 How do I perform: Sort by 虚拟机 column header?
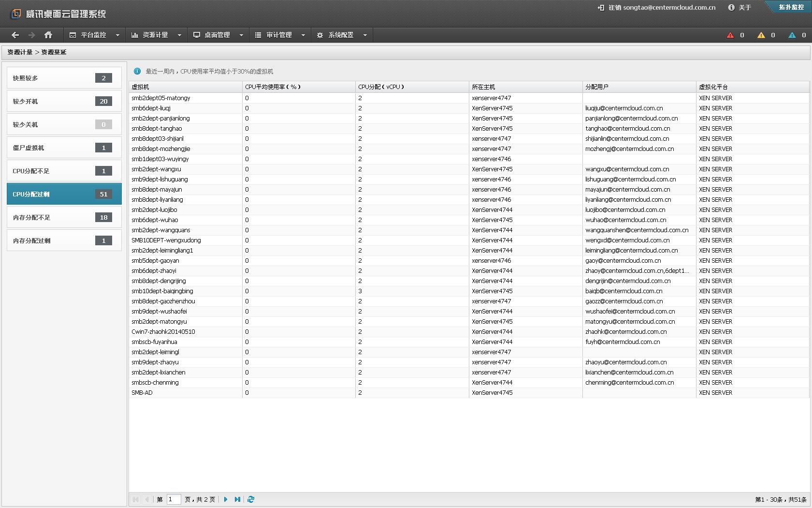pos(186,87)
